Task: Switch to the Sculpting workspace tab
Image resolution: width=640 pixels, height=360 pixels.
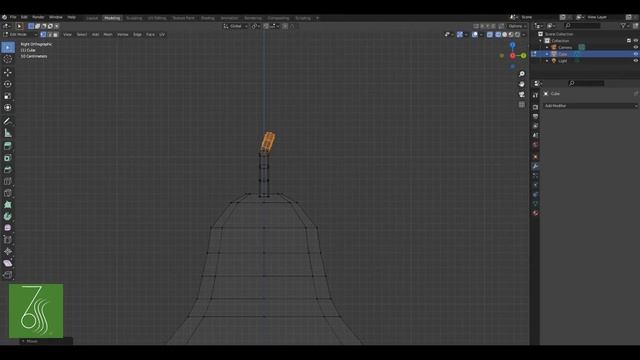Action: coord(134,18)
